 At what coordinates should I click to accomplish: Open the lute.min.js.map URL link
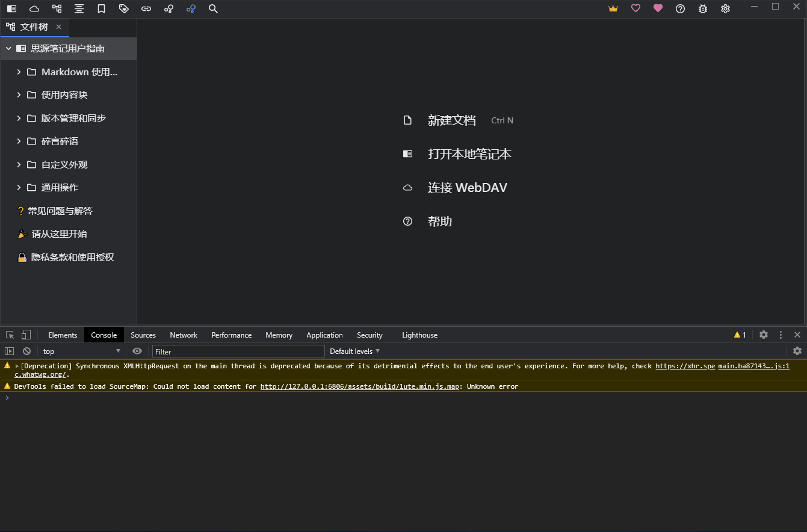[359, 386]
